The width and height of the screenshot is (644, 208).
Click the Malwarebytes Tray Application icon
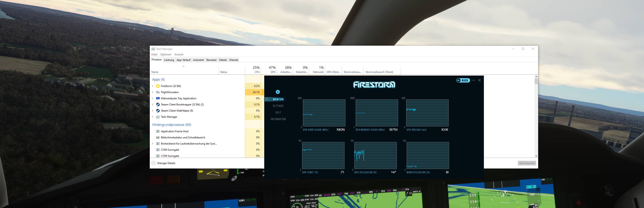pyautogui.click(x=158, y=98)
